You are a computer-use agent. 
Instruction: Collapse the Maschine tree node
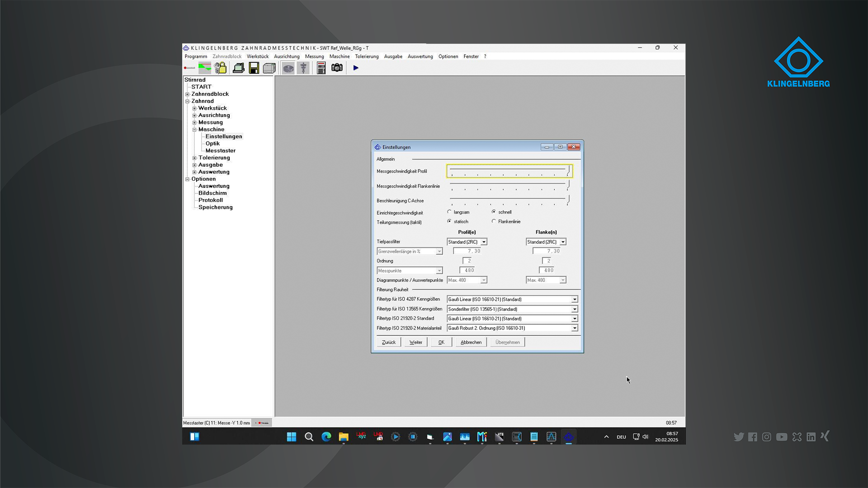(194, 130)
